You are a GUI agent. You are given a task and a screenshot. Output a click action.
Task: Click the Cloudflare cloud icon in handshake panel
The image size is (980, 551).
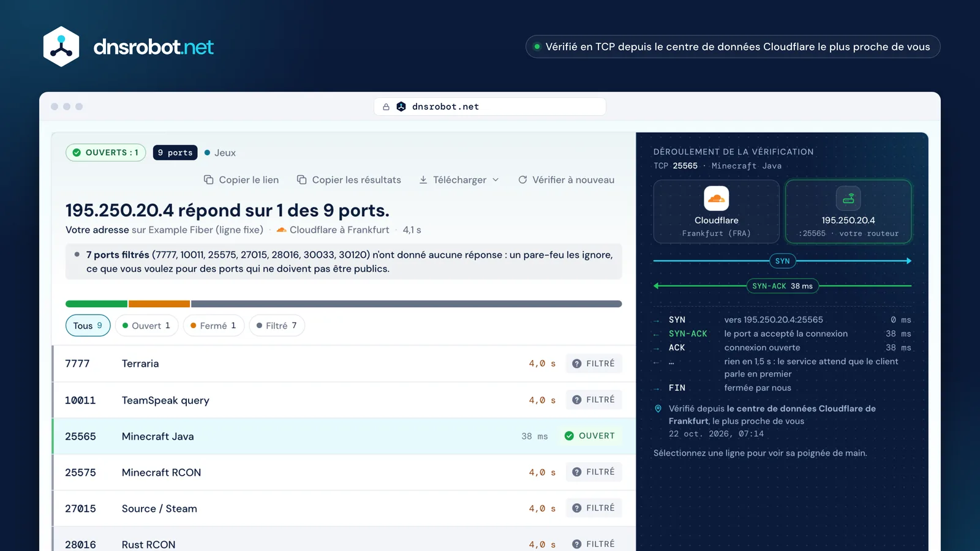point(716,198)
